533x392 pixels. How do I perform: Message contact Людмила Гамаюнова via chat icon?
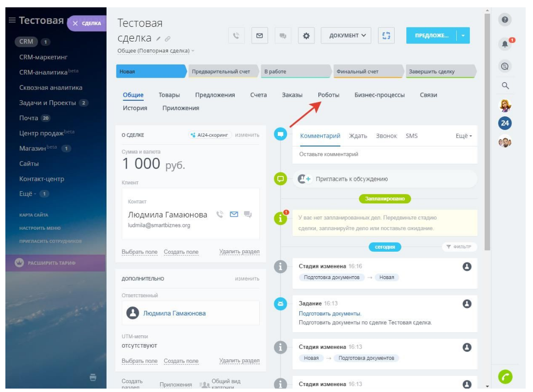click(248, 215)
